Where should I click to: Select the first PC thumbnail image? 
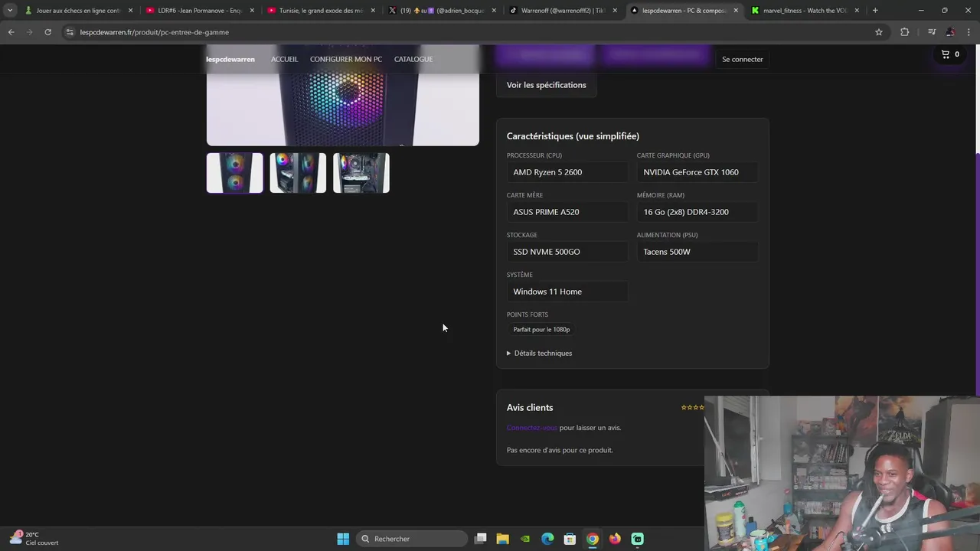click(235, 172)
